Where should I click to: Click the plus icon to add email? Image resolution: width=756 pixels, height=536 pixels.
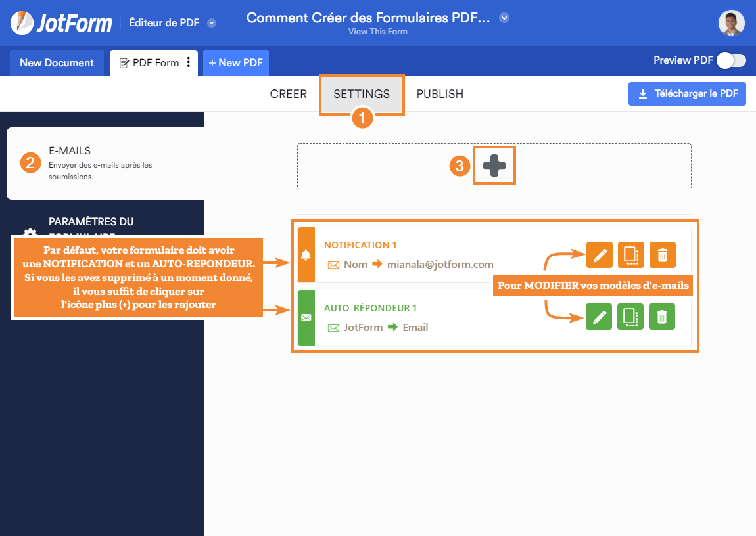click(494, 166)
